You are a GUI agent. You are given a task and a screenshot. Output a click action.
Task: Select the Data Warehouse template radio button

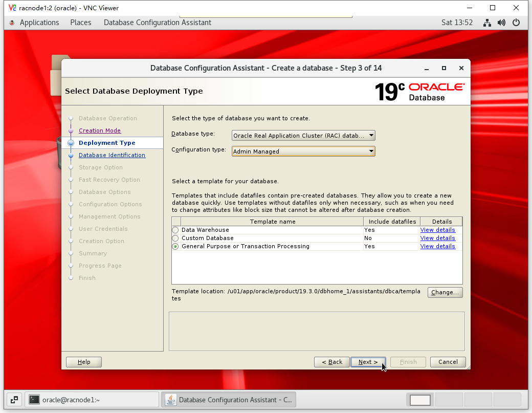[175, 230]
